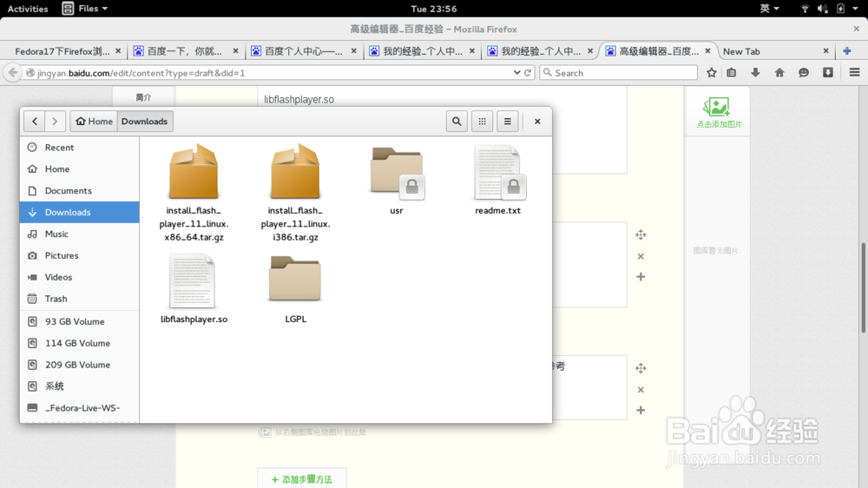Switch to the New Tab tab

[775, 51]
